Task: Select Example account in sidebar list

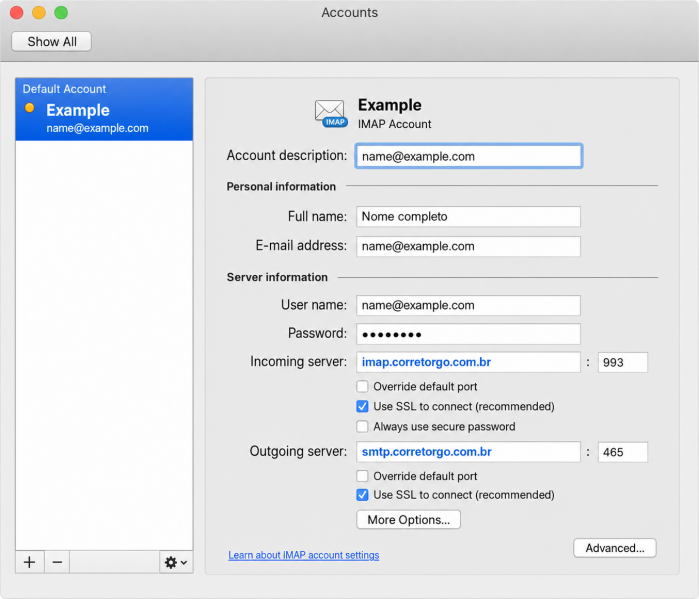Action: pos(104,109)
